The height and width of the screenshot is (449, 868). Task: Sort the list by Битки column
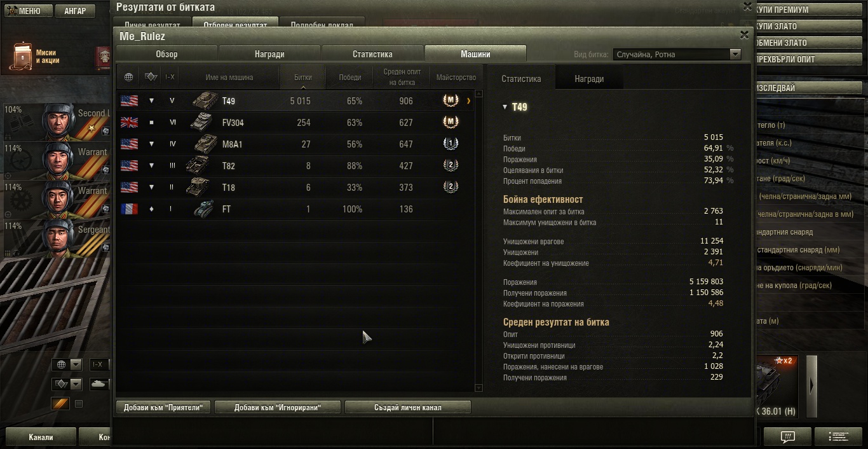pyautogui.click(x=303, y=77)
